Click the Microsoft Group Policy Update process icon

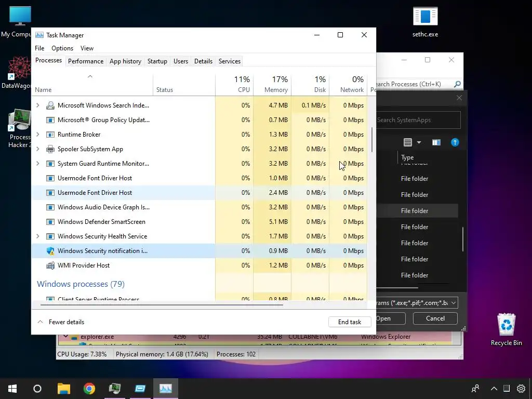tap(50, 120)
